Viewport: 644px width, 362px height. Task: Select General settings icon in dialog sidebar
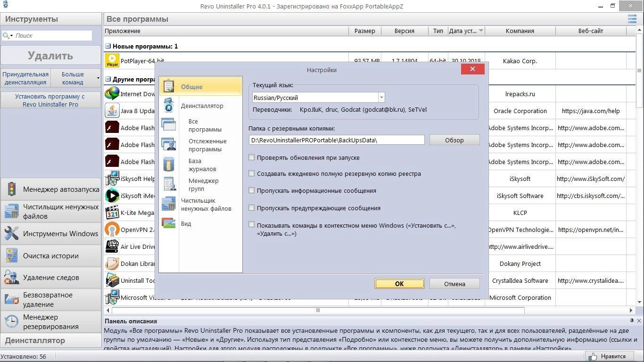[x=168, y=86]
